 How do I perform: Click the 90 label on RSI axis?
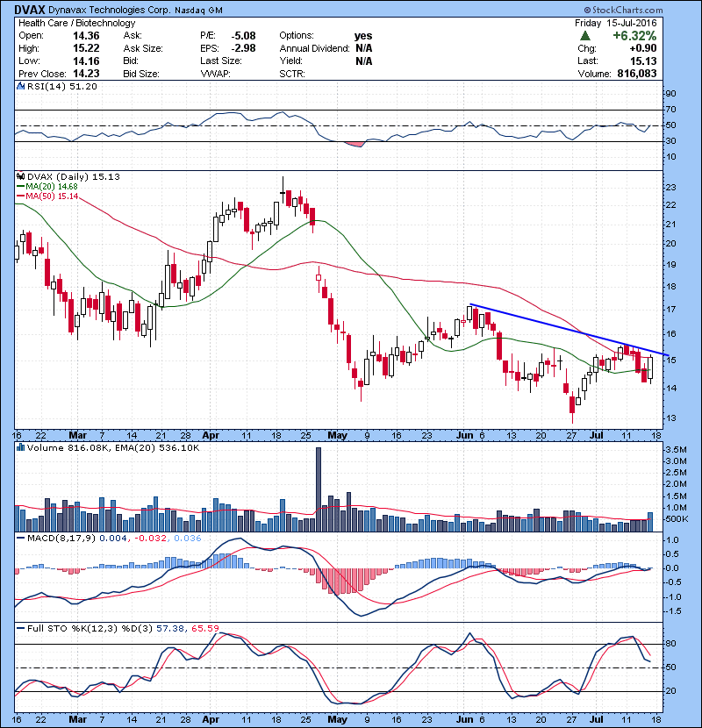click(670, 93)
